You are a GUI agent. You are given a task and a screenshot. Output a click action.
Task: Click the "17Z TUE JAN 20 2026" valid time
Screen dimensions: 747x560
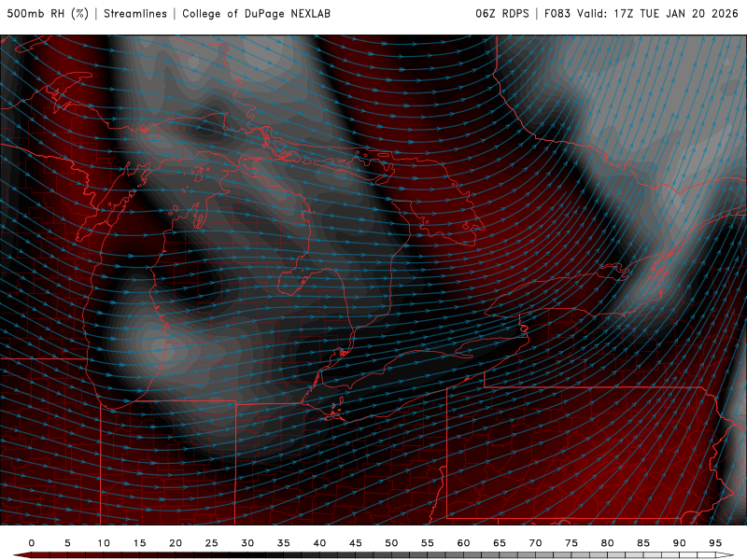click(675, 13)
